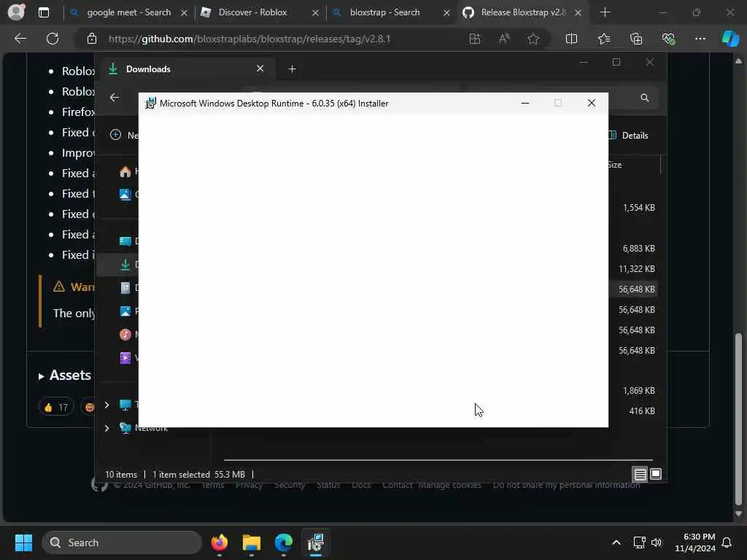Switch File Explorer to details view

pyautogui.click(x=640, y=474)
